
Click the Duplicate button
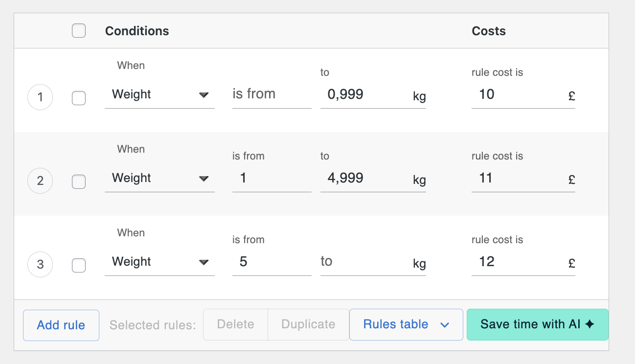coord(308,324)
